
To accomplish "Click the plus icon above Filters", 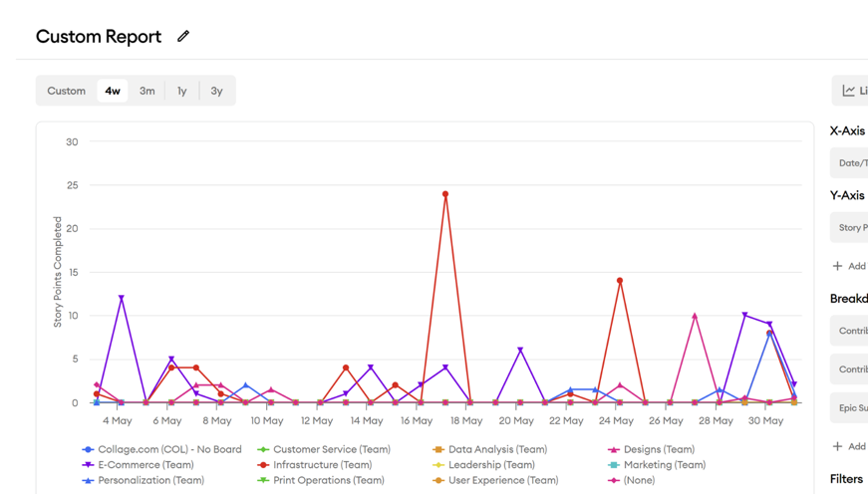I will (x=838, y=446).
